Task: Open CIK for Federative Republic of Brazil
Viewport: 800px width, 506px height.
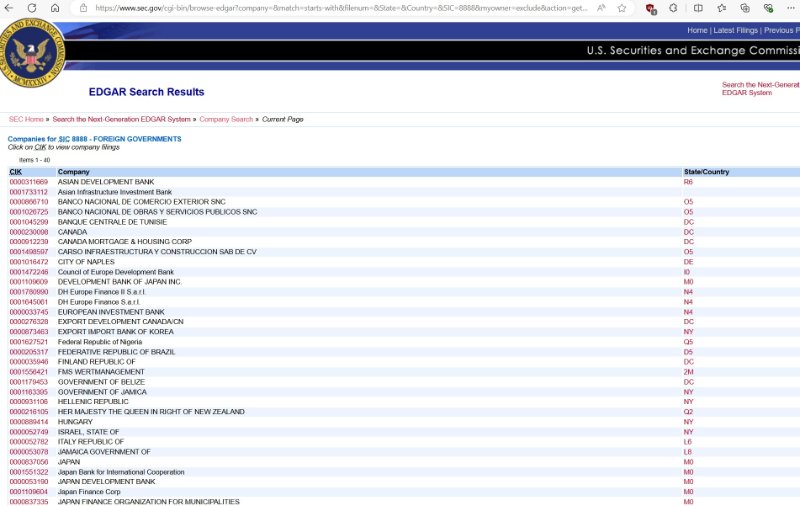Action: click(x=29, y=352)
